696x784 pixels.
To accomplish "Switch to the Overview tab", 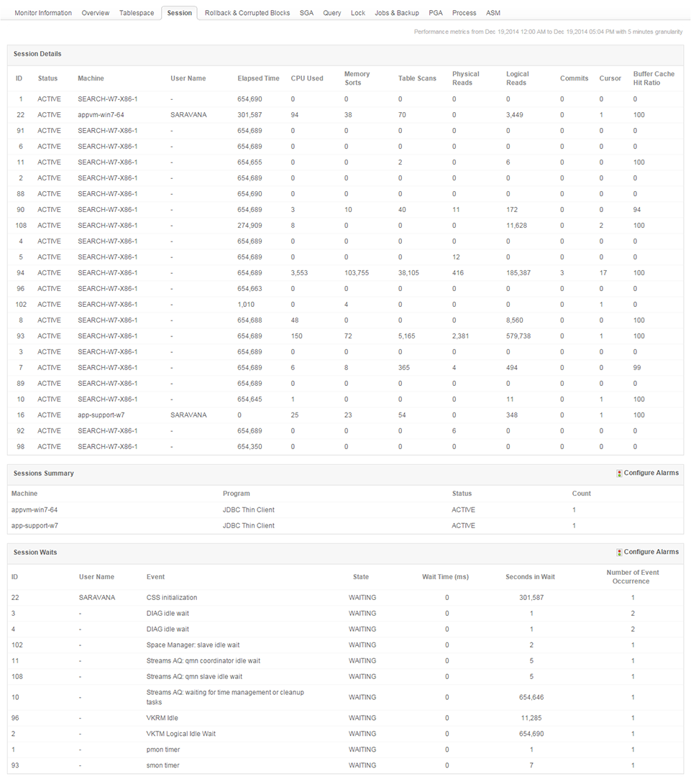I will click(96, 13).
